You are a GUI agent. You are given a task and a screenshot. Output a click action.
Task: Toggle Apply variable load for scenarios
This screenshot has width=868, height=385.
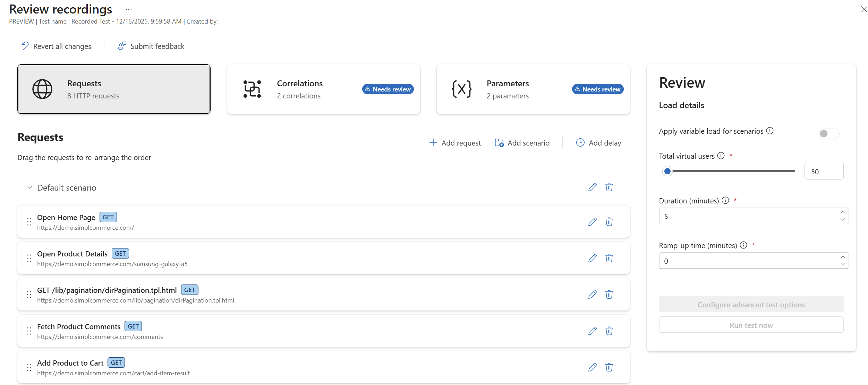click(x=828, y=133)
